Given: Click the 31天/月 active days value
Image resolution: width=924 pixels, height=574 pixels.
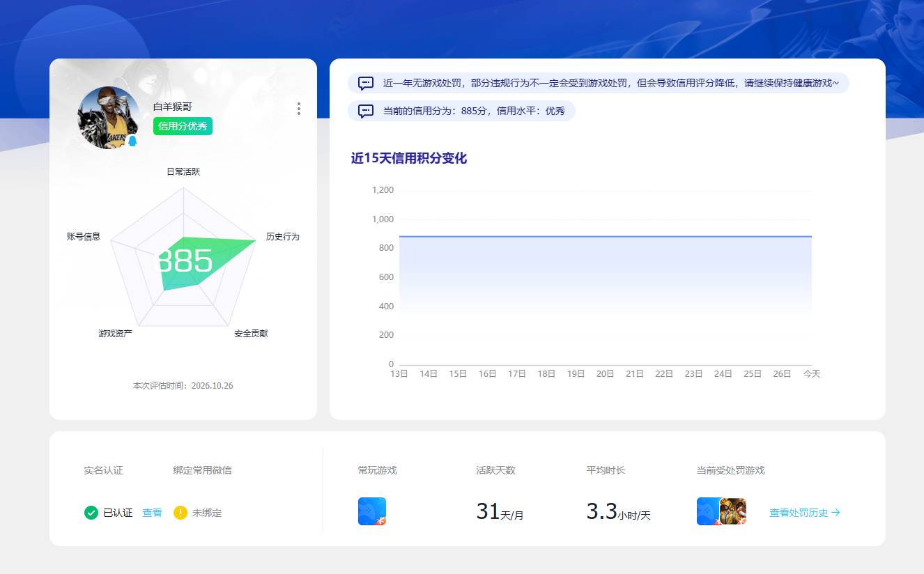Looking at the screenshot, I should [500, 512].
